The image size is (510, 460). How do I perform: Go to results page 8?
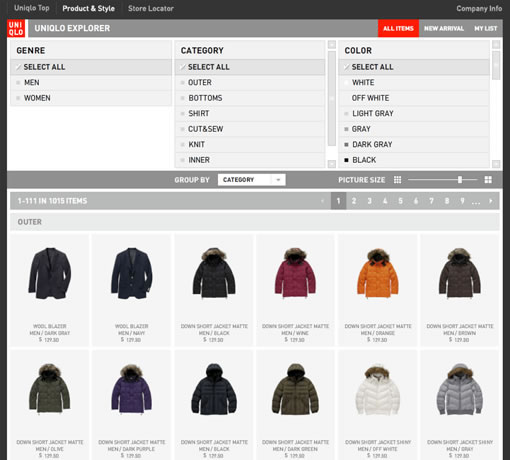[447, 201]
